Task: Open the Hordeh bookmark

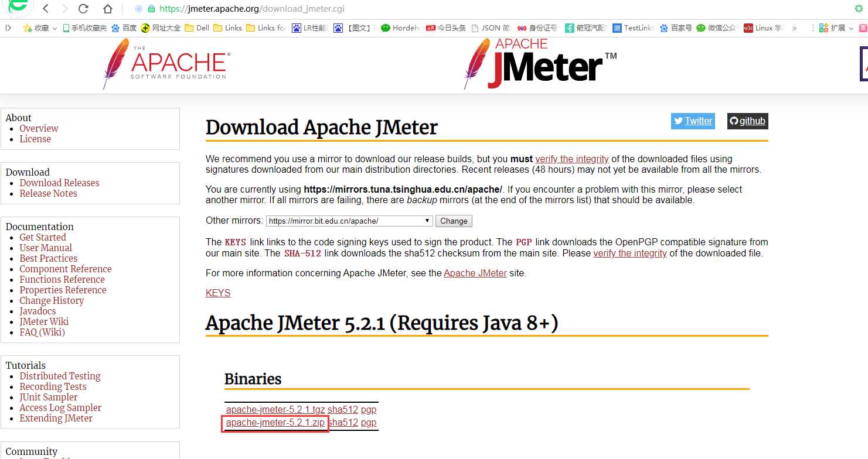Action: [401, 28]
